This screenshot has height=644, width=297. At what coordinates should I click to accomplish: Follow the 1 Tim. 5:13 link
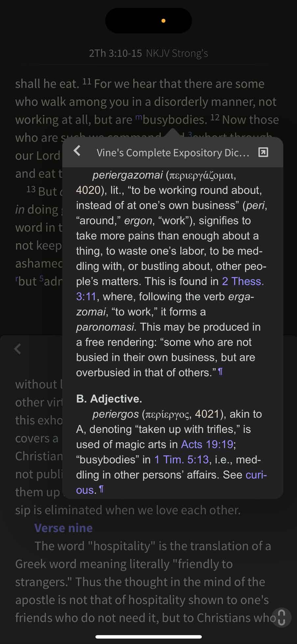(x=181, y=459)
